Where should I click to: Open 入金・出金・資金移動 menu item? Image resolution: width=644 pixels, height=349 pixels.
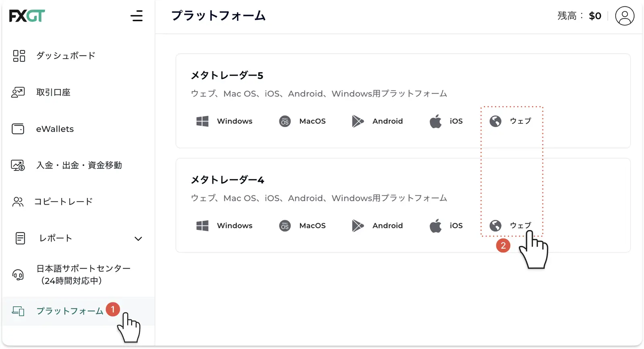point(79,165)
